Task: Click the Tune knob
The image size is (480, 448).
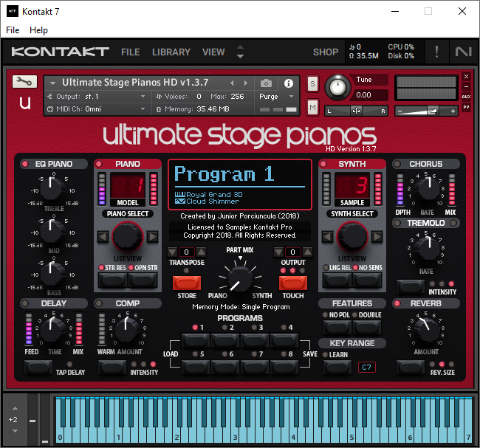Action: [x=337, y=88]
